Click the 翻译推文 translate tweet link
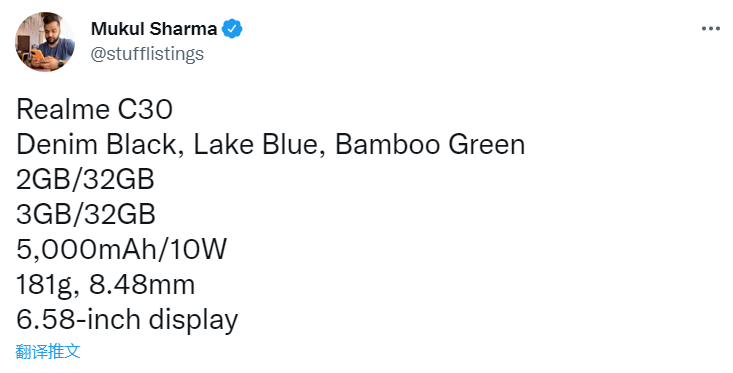This screenshot has width=733, height=373. pos(48,351)
